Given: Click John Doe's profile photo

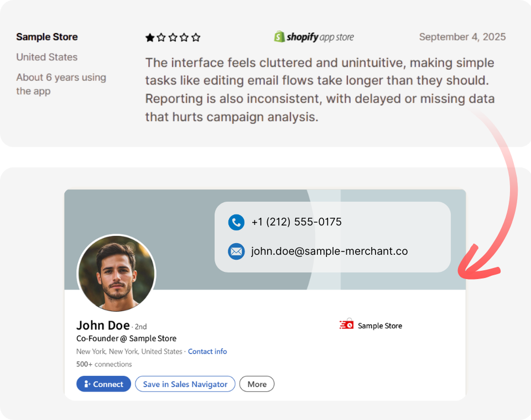Looking at the screenshot, I should 117,273.
